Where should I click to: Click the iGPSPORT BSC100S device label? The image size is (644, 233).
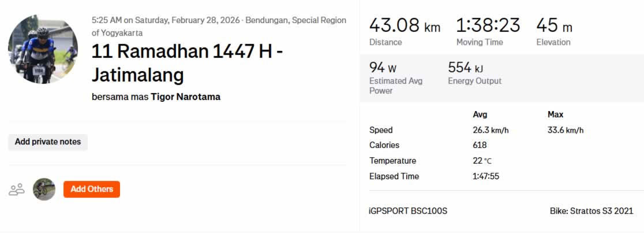pos(408,211)
